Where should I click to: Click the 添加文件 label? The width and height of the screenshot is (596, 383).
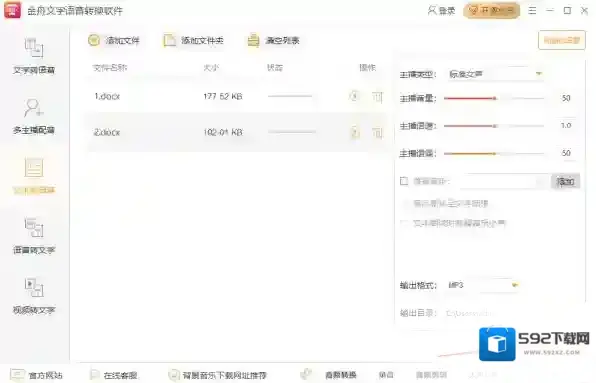122,40
